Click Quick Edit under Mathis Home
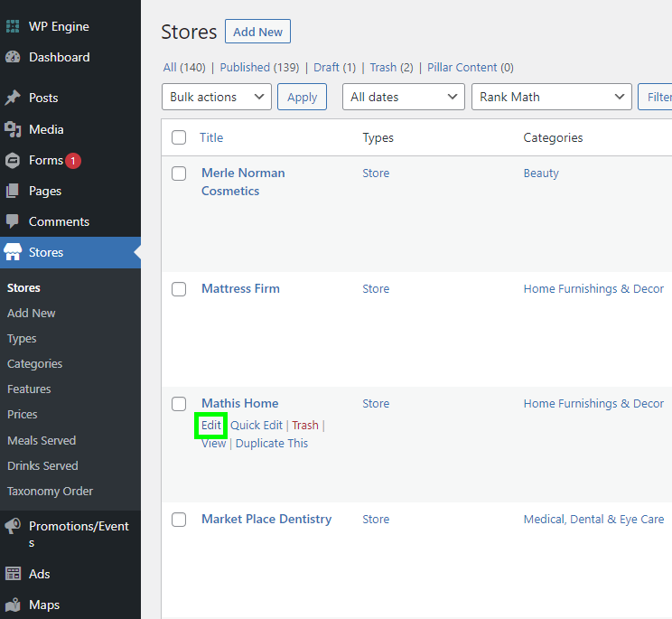This screenshot has height=619, width=672. (x=257, y=425)
